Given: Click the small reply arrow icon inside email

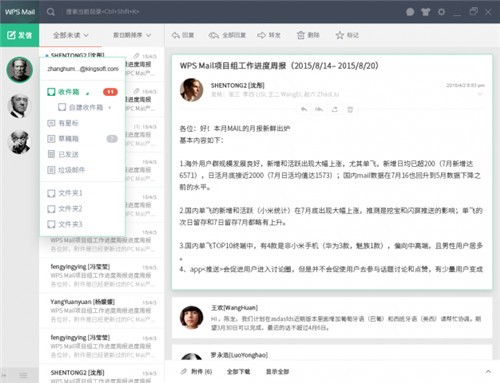Looking at the screenshot, I should (x=304, y=109).
